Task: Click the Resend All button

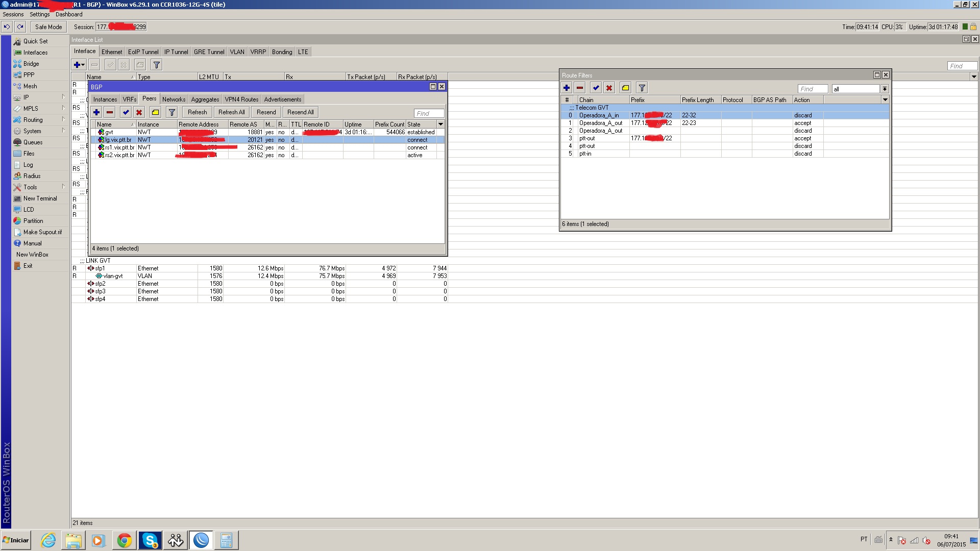Action: point(300,112)
